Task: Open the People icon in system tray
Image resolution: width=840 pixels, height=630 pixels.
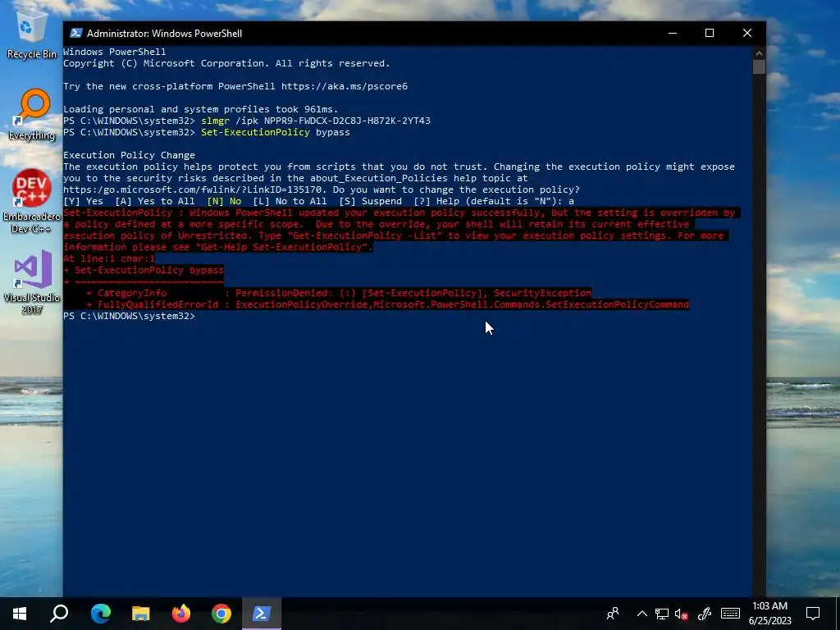Action: click(613, 614)
